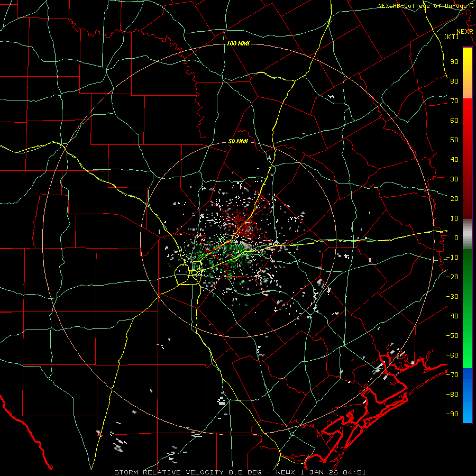Image resolution: width=476 pixels, height=476 pixels.
Task: Click the -90 value on velocity scale
Action: [452, 414]
